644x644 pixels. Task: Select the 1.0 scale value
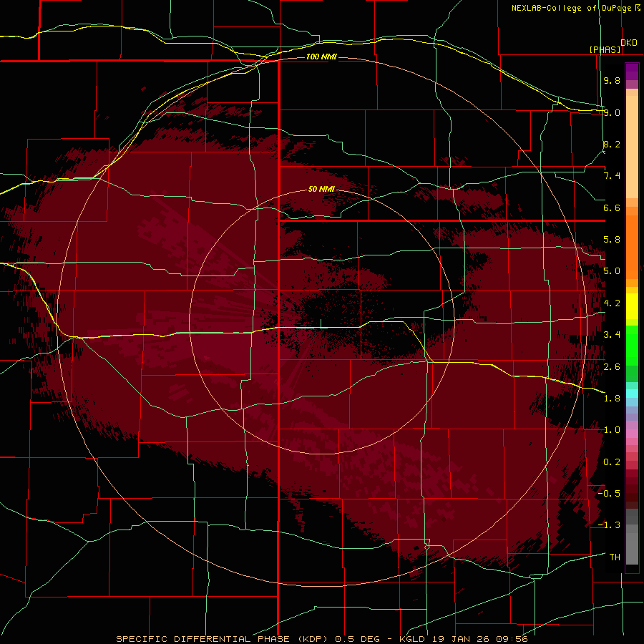pos(612,430)
